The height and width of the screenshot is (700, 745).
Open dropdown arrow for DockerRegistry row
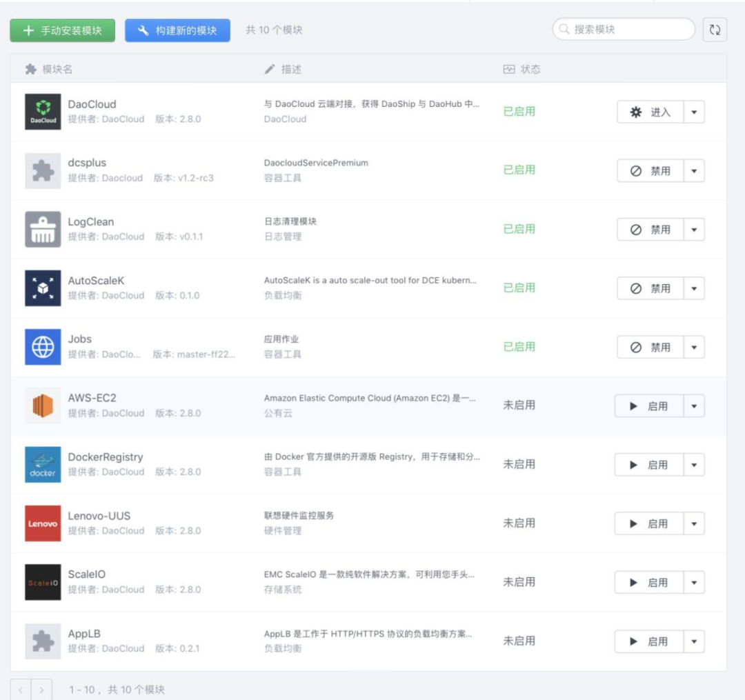coord(694,465)
